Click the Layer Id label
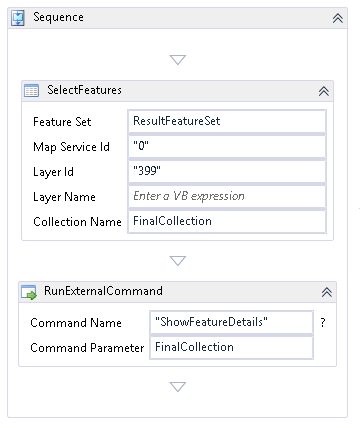This screenshot has width=360, height=428. pyautogui.click(x=53, y=172)
